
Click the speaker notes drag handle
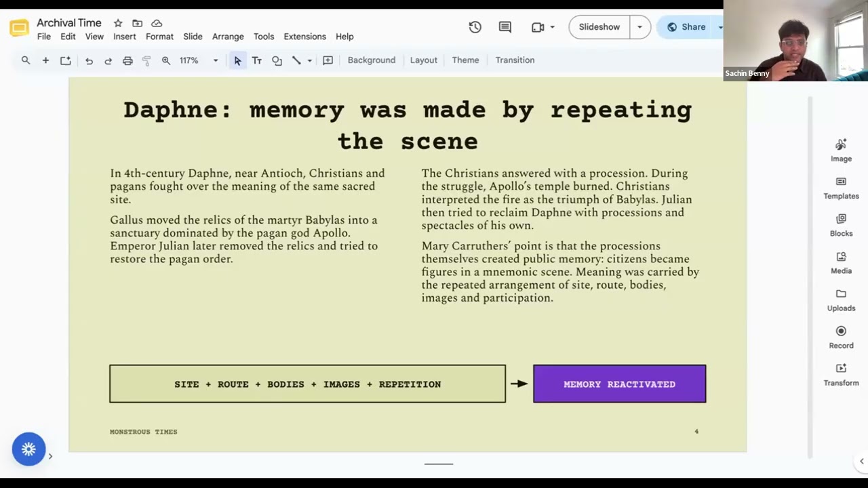coord(439,464)
